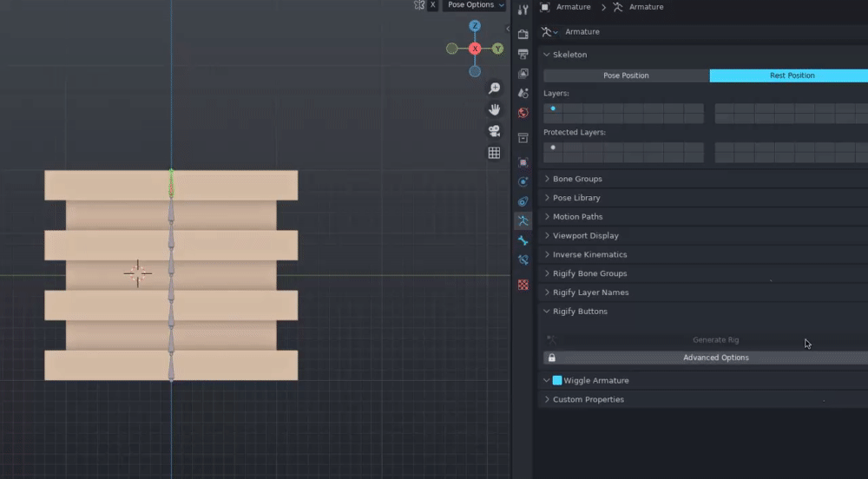Collapse the Skeleton panel
The height and width of the screenshot is (479, 868).
[546, 55]
